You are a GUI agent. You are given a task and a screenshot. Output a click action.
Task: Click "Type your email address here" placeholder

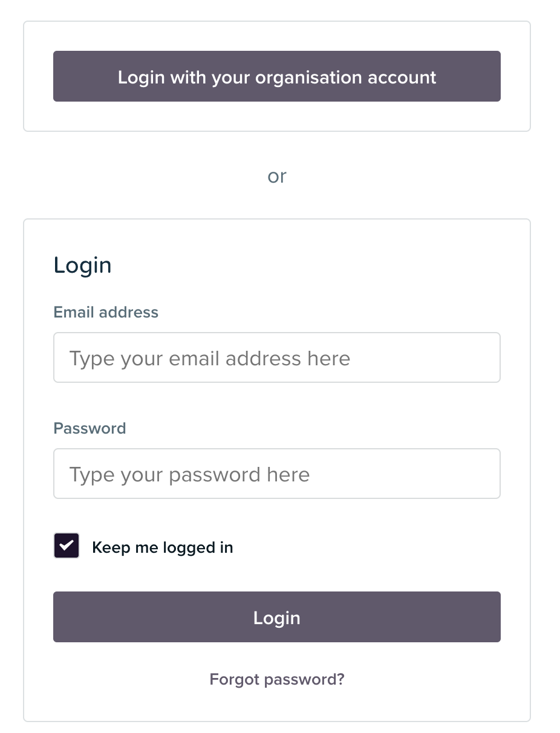point(209,359)
